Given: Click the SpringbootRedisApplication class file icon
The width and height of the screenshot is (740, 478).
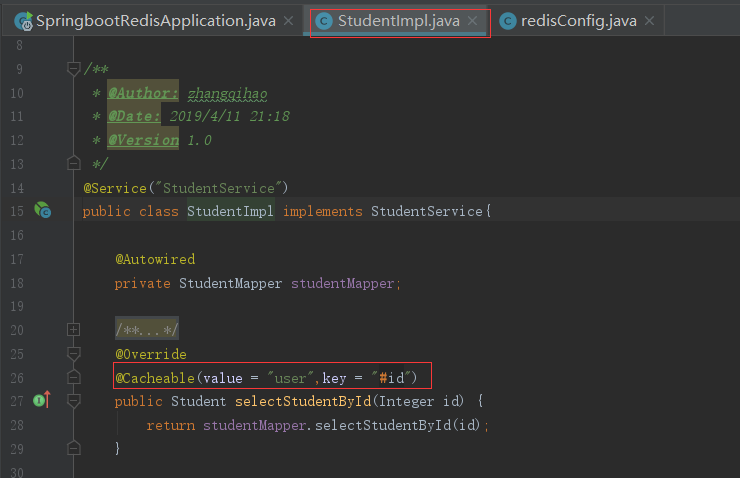Looking at the screenshot, I should click(x=24, y=21).
